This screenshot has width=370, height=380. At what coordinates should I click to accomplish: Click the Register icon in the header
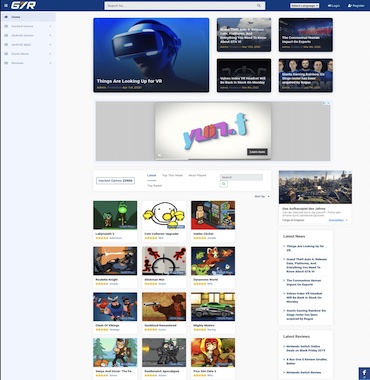(x=350, y=6)
